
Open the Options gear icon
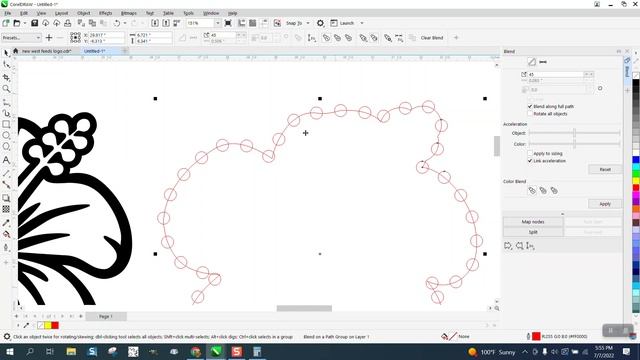pyautogui.click(x=320, y=23)
